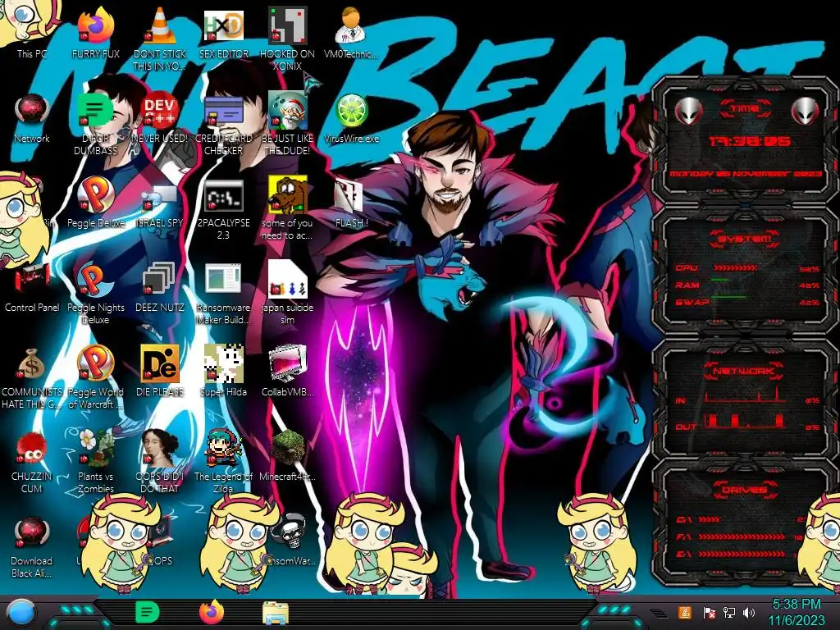Open the network status tray icon
840x630 pixels.
click(x=728, y=612)
